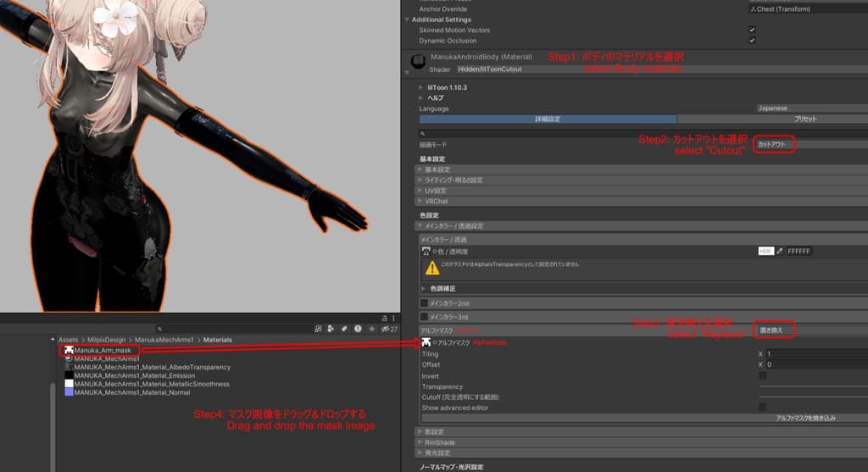Switch to the 詳細設定 tab
Image resolution: width=868 pixels, height=472 pixels.
point(548,119)
